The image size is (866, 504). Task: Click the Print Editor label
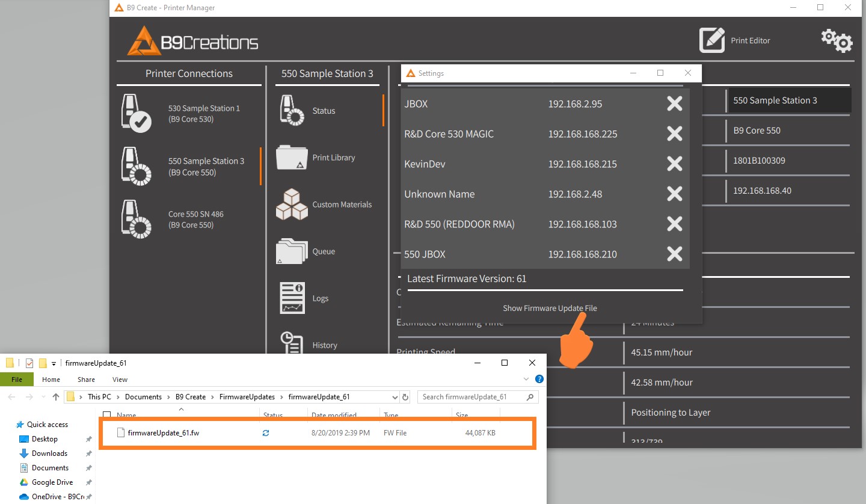pos(751,40)
